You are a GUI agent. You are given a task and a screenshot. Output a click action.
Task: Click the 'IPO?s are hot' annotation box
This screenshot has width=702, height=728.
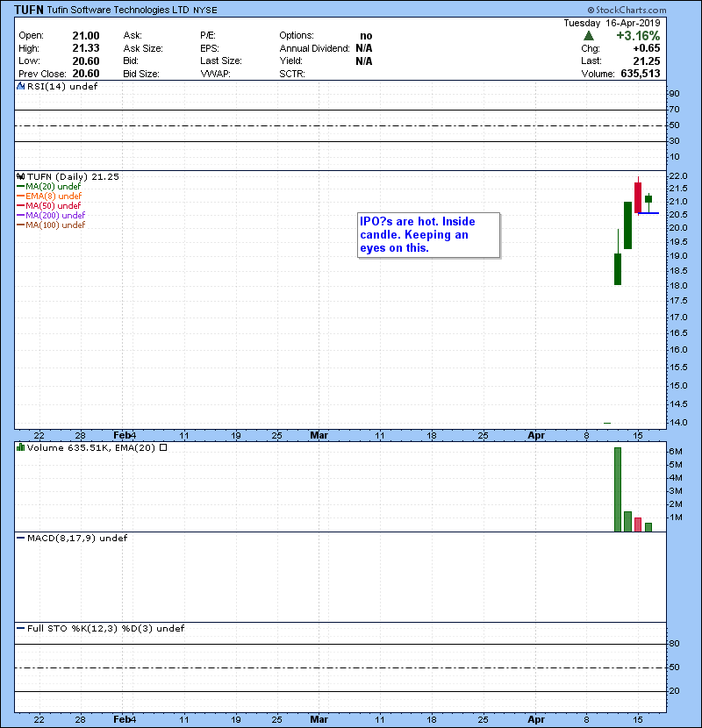pos(429,235)
